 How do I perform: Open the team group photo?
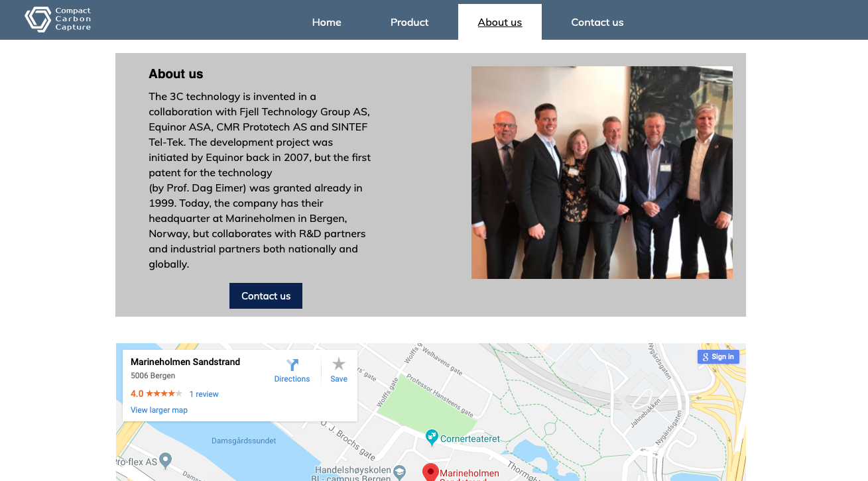(602, 172)
